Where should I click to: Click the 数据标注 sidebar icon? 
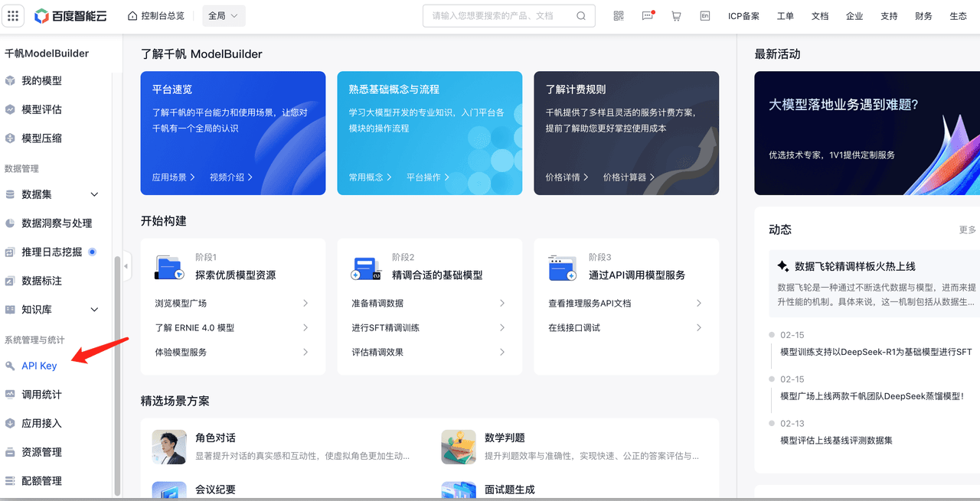10,281
